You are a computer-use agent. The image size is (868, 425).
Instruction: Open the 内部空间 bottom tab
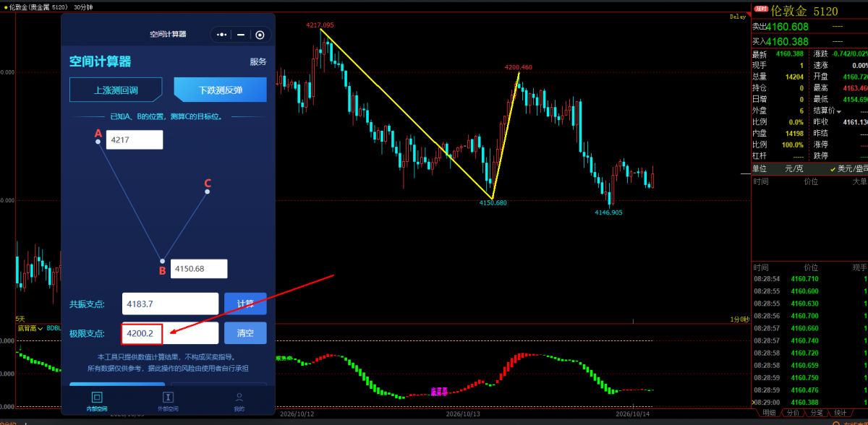pos(97,400)
